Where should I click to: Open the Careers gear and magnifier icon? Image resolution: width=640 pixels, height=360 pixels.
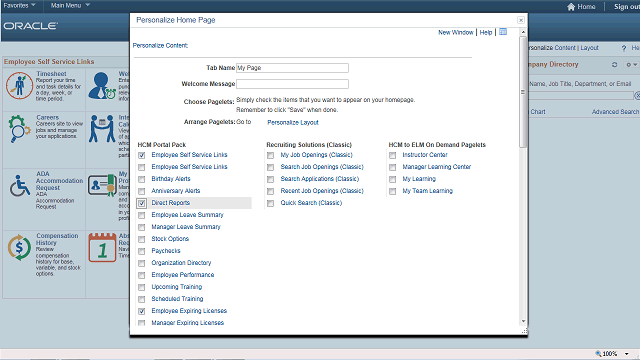tap(19, 129)
